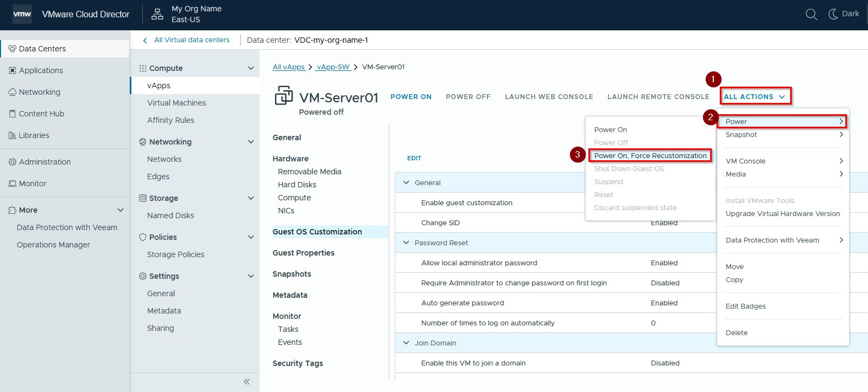Select Move in the actions menu
This screenshot has width=868, height=392.
(734, 266)
